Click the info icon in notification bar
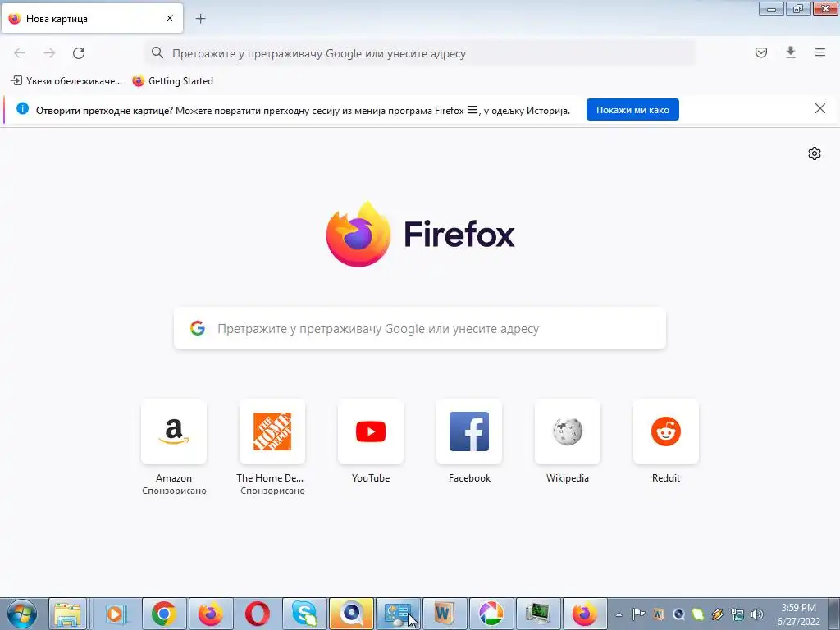This screenshot has height=630, width=840. point(22,109)
